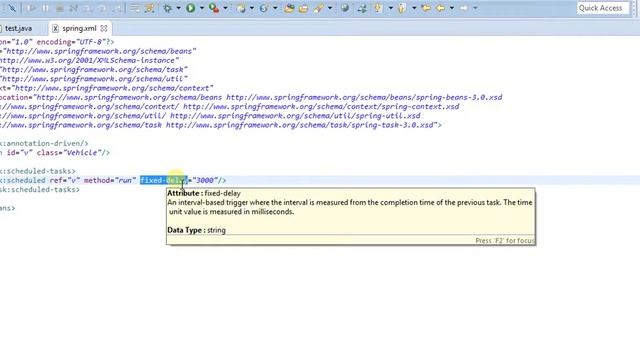Open the External Tools dropdown arrow
Image resolution: width=640 pixels, height=360 pixels.
[225, 8]
